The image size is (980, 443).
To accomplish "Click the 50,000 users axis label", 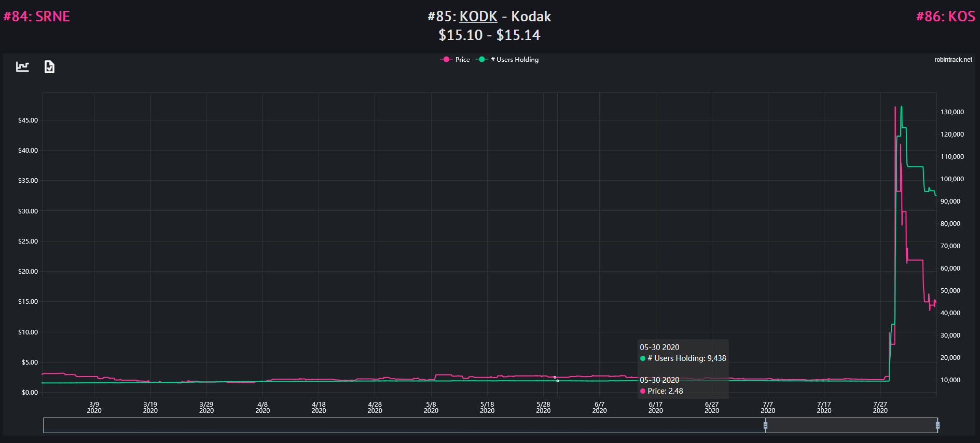I will point(950,291).
